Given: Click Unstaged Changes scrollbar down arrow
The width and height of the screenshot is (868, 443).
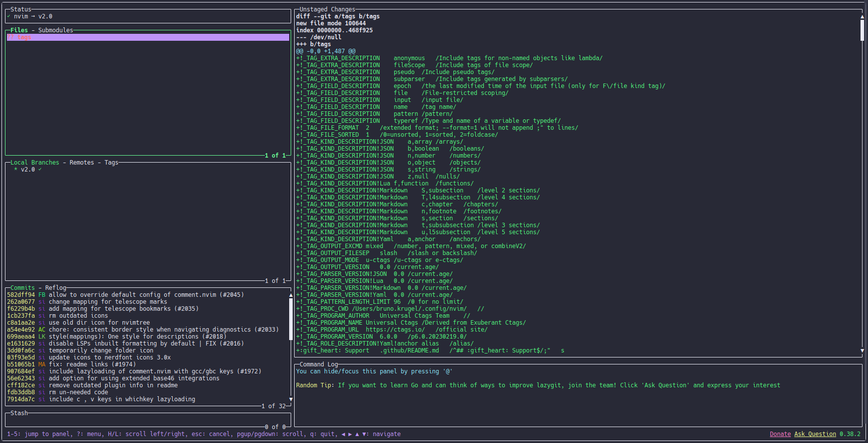Looking at the screenshot, I should [x=862, y=351].
